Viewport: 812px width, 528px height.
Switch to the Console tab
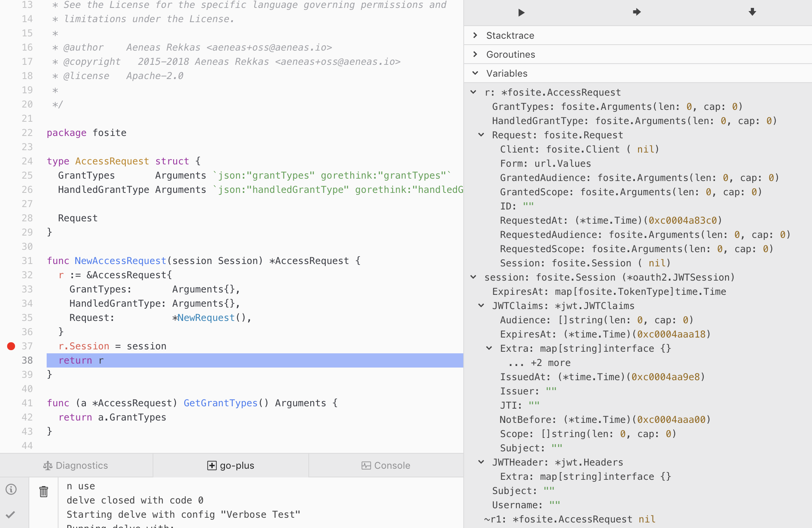(387, 465)
